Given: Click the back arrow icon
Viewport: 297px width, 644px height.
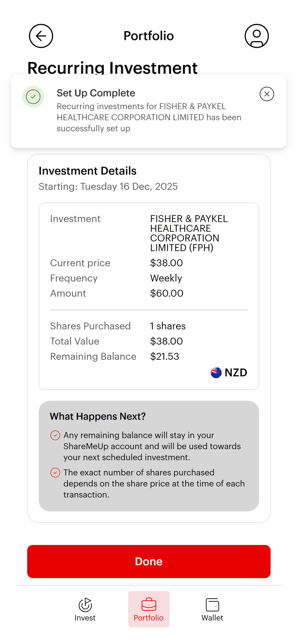Looking at the screenshot, I should [x=41, y=36].
